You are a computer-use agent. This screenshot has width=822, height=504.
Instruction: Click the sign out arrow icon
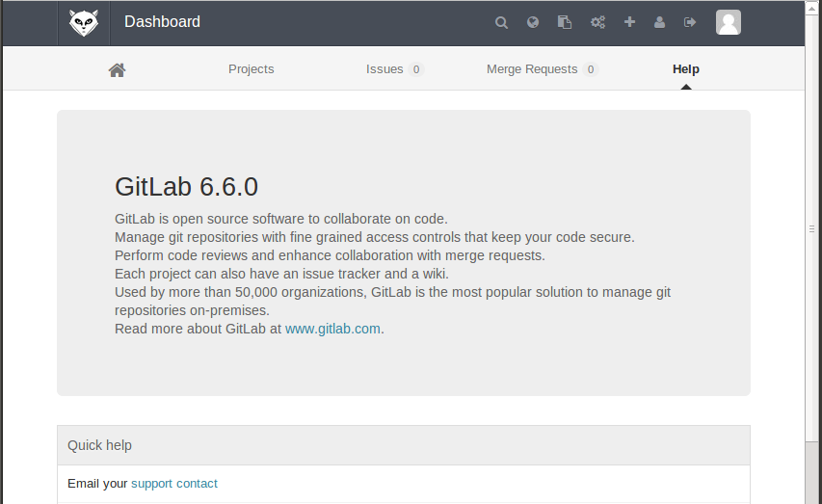pyautogui.click(x=690, y=22)
